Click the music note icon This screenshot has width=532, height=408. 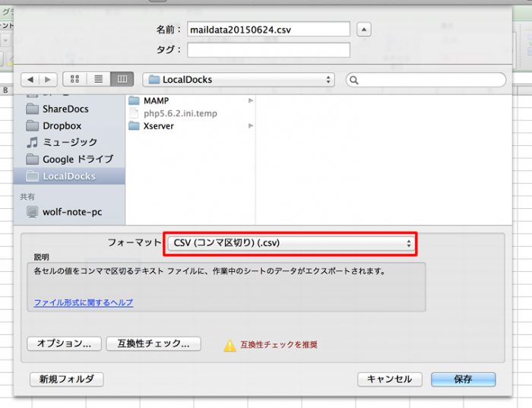32,142
